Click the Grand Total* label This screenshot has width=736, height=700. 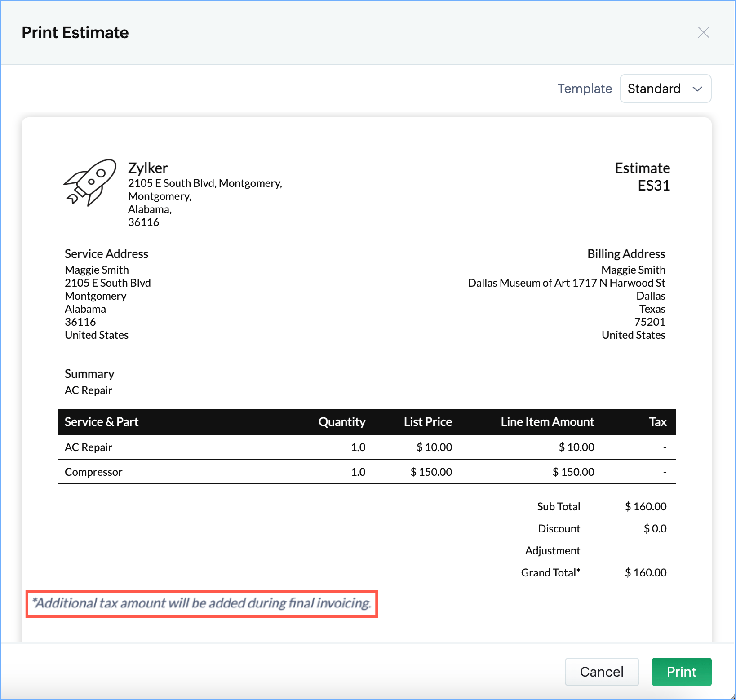coord(550,572)
